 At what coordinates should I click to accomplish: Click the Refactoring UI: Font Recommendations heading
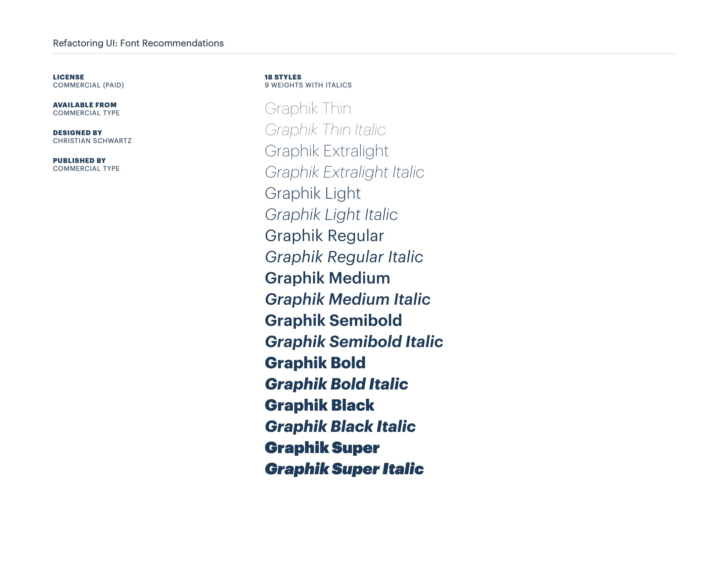[138, 43]
